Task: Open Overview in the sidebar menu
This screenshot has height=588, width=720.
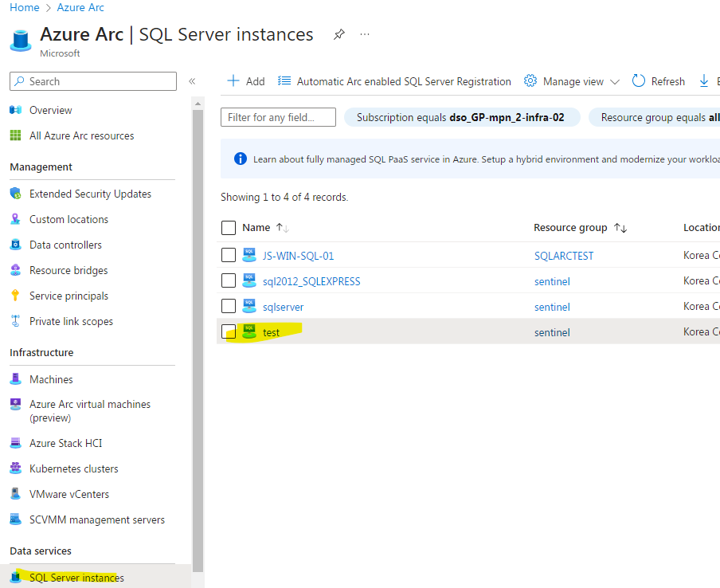Action: [50, 110]
